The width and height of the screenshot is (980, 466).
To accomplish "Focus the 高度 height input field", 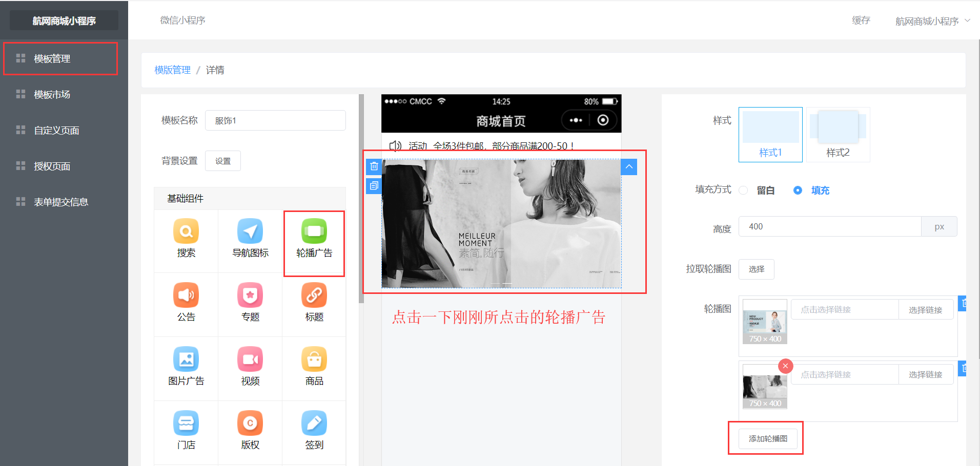I will (830, 226).
